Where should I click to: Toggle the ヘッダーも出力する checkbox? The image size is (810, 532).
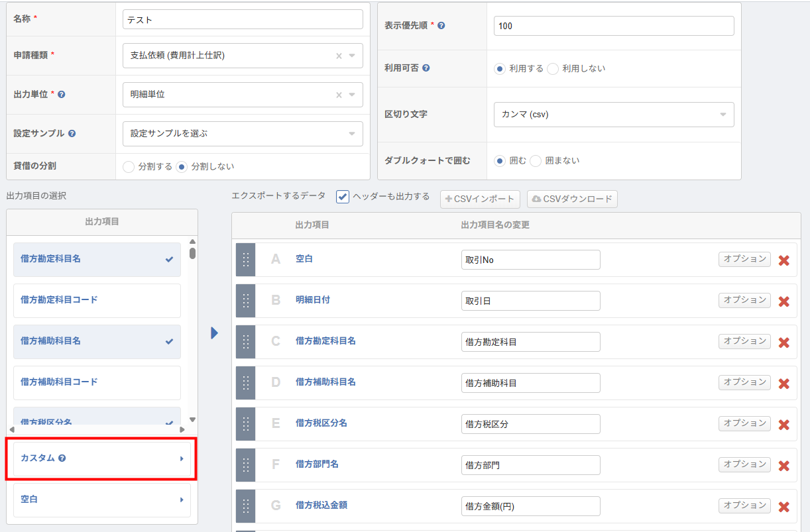(343, 197)
